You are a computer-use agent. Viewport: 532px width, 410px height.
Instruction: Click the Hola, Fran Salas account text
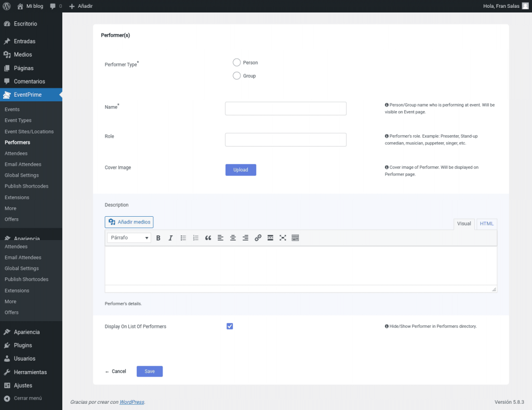pos(501,6)
